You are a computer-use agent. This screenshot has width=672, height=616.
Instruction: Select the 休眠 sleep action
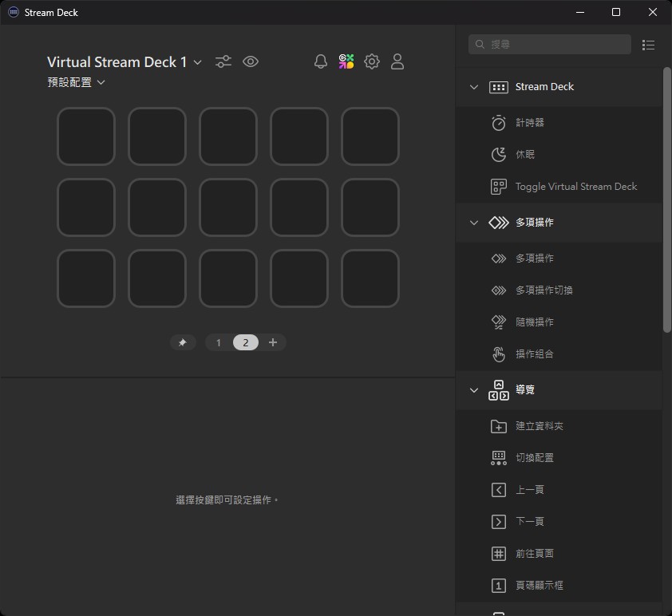pyautogui.click(x=525, y=155)
